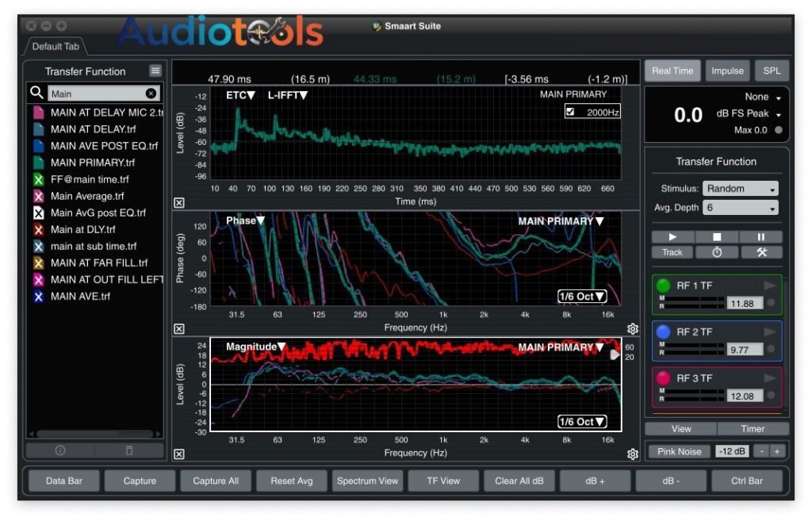Viewport: 812px width, 521px height.
Task: Open the wrench signal generator settings icon
Action: [761, 252]
